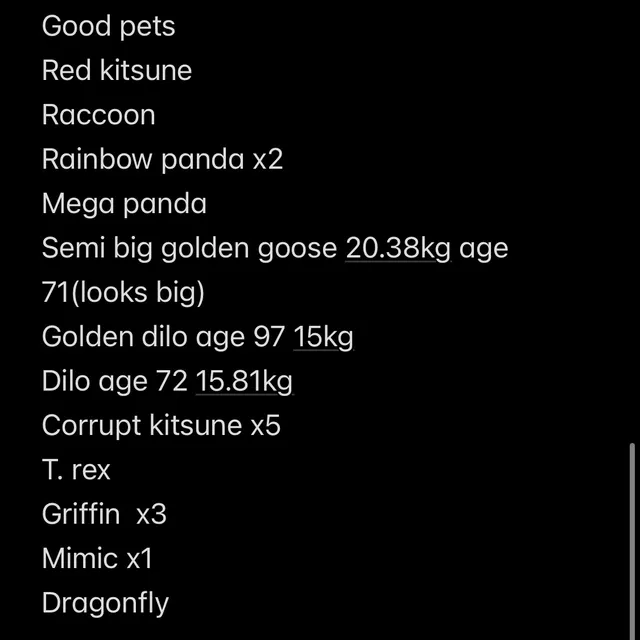640x640 pixels.
Task: Click the "Griffin x3" line
Action: point(104,514)
